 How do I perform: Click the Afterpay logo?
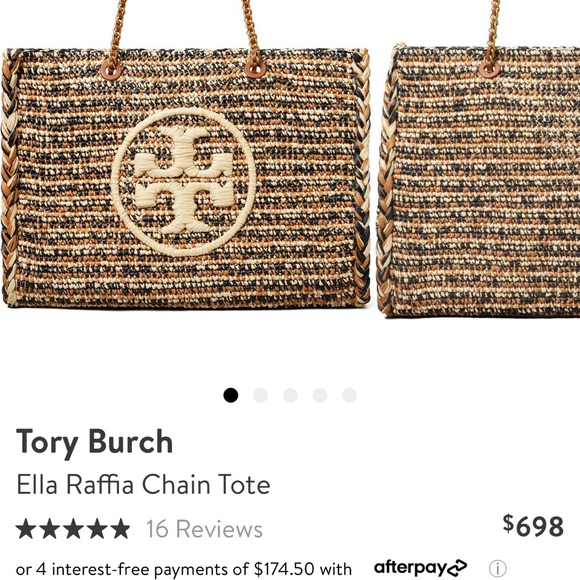pos(420,567)
